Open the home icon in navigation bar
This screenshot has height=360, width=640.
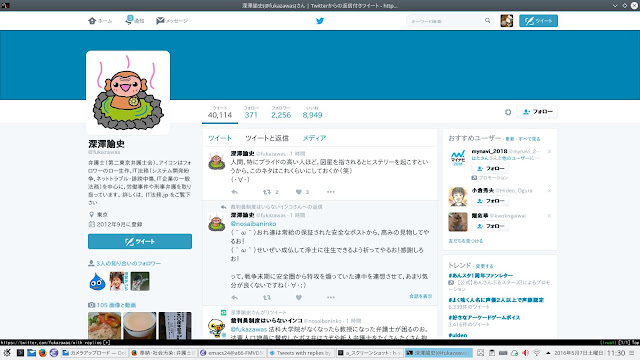(92, 21)
